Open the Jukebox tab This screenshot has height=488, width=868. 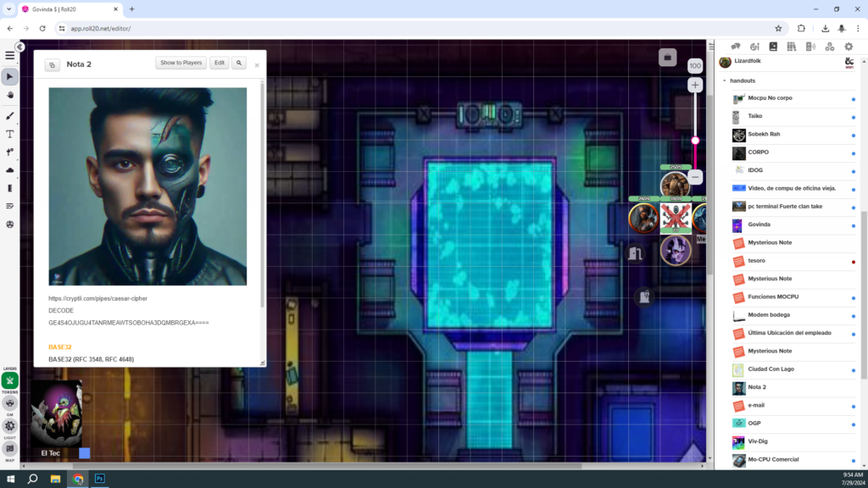coord(810,47)
